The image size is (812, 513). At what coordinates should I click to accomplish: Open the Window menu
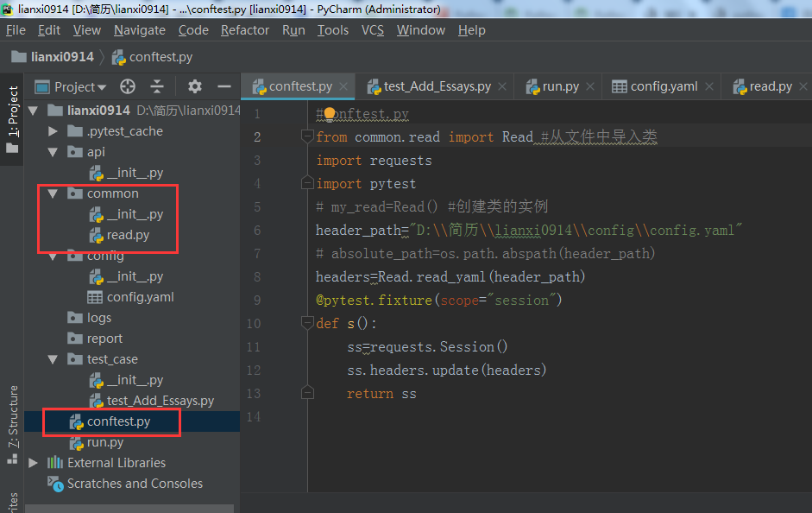421,30
